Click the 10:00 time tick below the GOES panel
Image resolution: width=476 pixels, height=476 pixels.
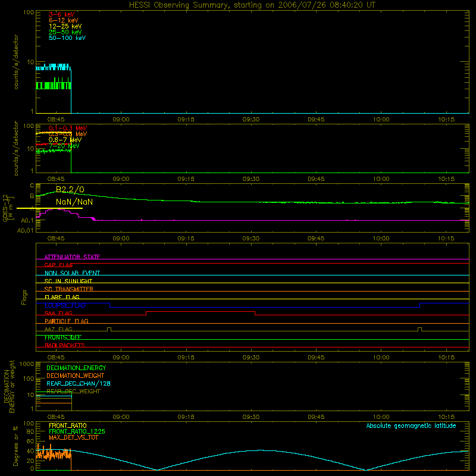coord(381,239)
